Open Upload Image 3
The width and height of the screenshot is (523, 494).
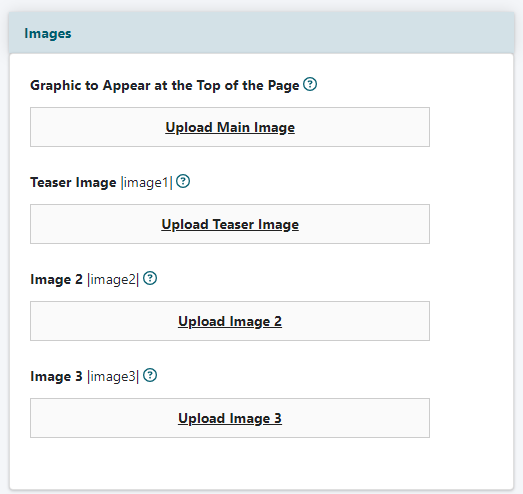pos(230,419)
